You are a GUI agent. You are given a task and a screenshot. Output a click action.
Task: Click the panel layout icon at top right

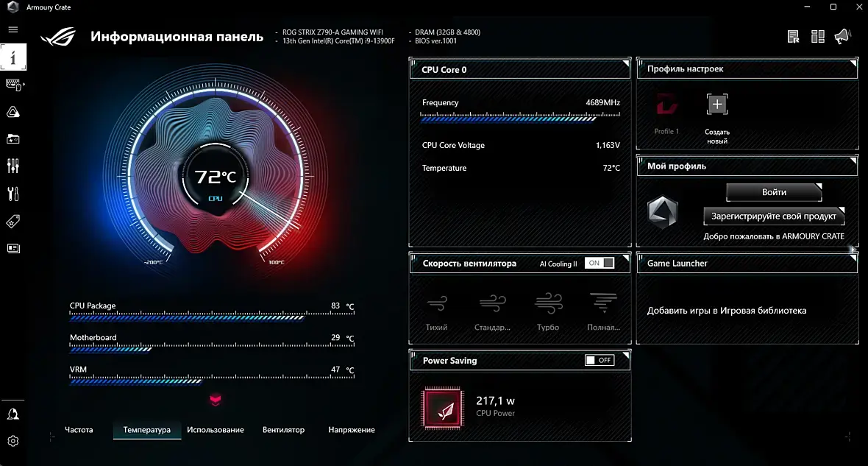818,37
